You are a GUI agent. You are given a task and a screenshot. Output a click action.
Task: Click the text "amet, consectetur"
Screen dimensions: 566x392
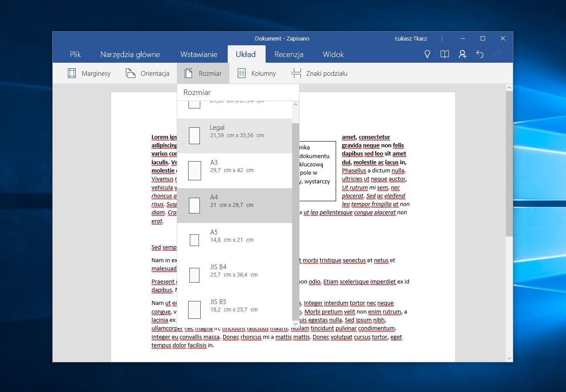coord(366,137)
